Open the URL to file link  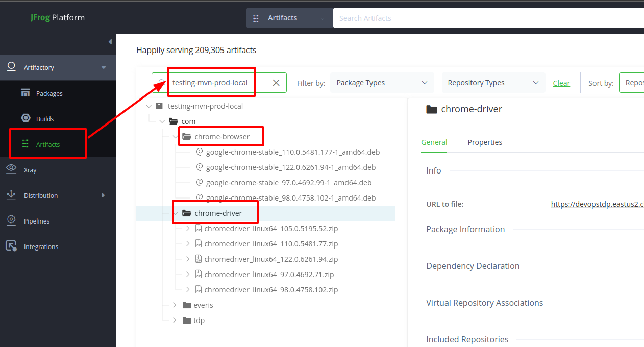(598, 204)
